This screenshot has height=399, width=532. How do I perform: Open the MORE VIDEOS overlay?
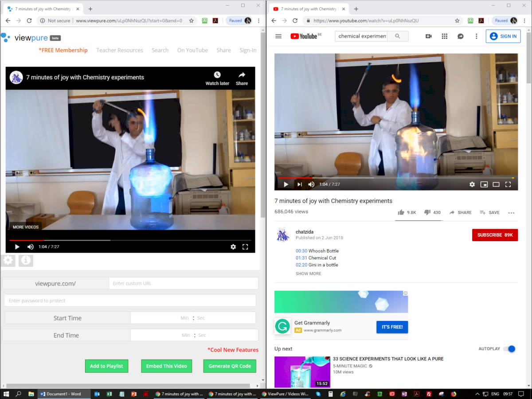pyautogui.click(x=26, y=227)
